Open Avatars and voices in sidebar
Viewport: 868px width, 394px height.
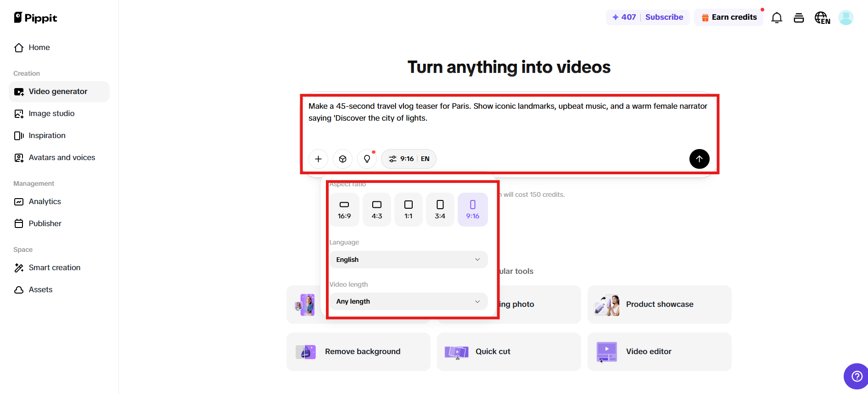59,158
